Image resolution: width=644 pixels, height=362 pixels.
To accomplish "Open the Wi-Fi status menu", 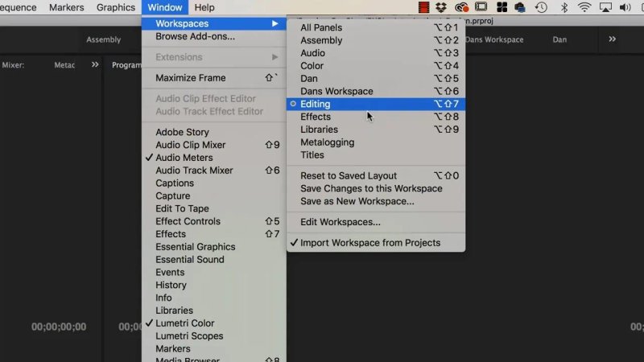I will [x=584, y=7].
